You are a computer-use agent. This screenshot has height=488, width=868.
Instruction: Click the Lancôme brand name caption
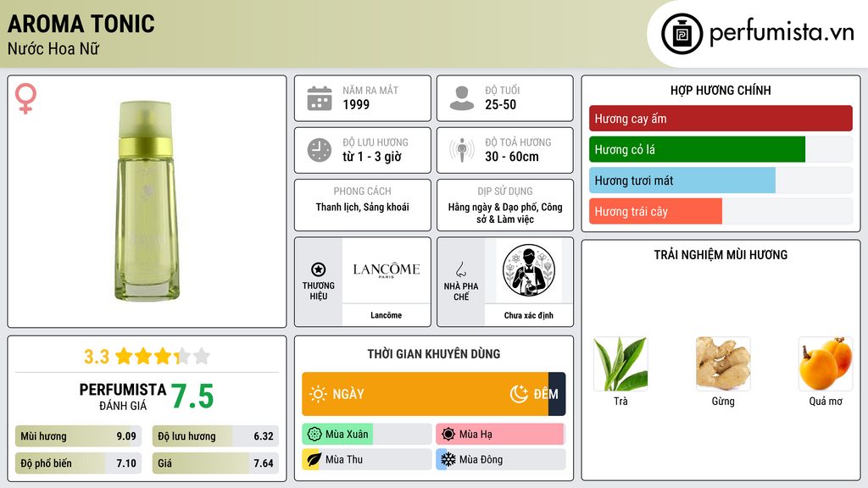(x=386, y=315)
